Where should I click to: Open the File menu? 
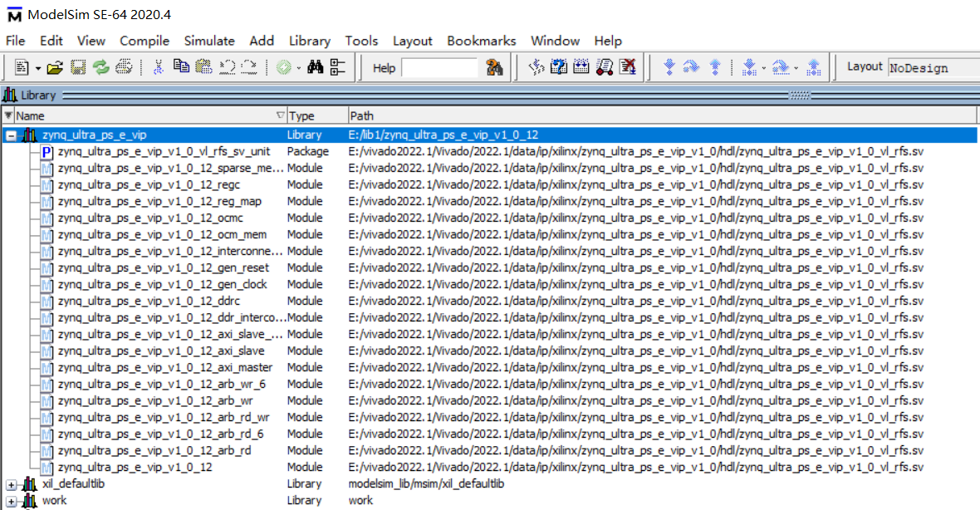16,41
